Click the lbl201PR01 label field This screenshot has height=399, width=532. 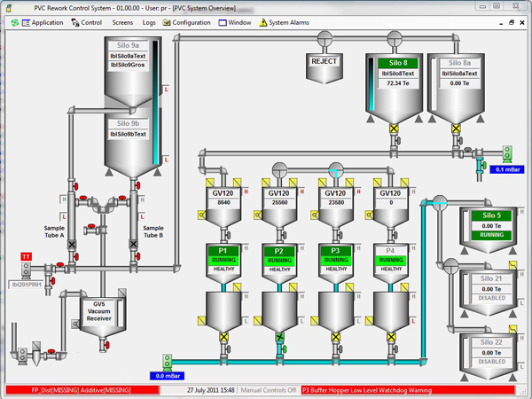(27, 285)
